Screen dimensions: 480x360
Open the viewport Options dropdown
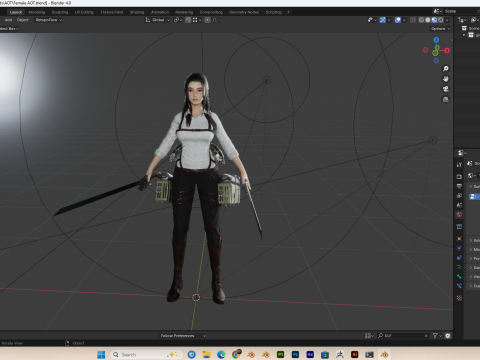(440, 29)
